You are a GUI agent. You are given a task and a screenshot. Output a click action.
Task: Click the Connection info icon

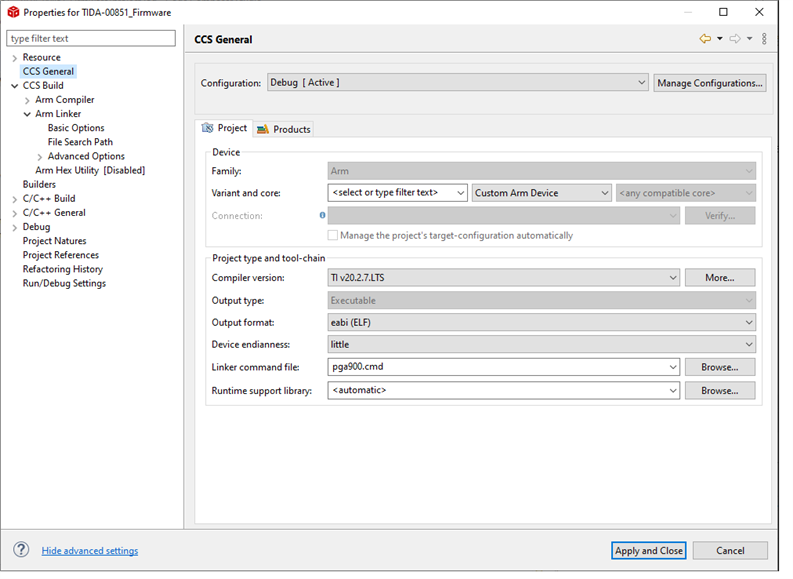click(x=322, y=215)
